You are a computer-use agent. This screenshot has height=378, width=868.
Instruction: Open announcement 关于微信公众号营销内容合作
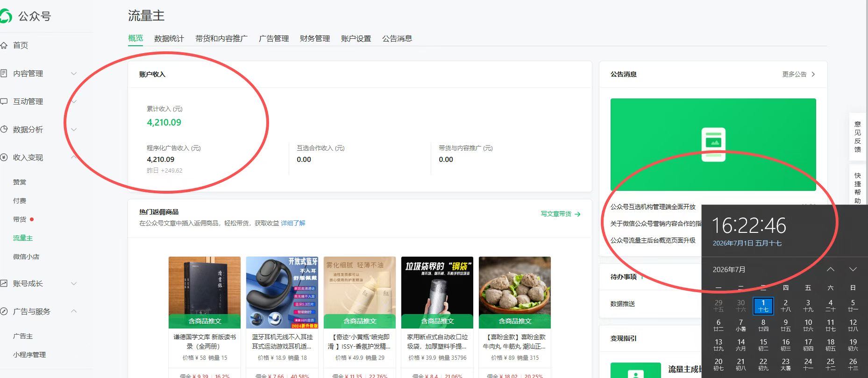(x=656, y=224)
